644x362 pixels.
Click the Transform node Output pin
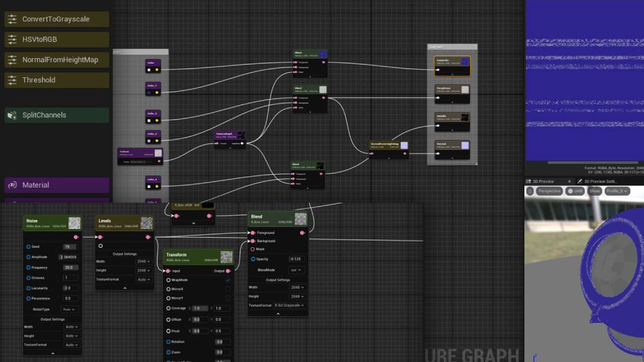coord(228,271)
